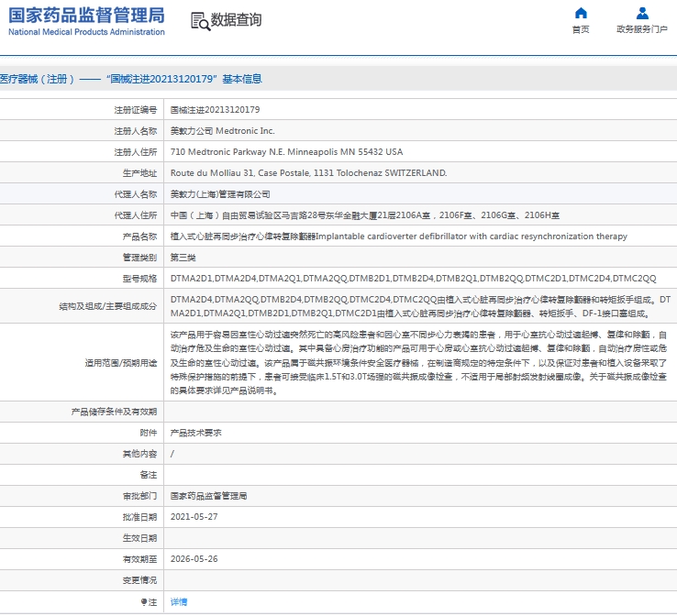Click the 注册人名称 label
This screenshot has height=616, width=677.
point(136,131)
